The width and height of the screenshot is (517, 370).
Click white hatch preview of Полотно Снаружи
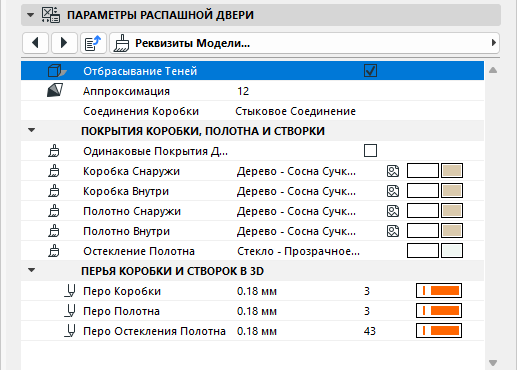pos(423,211)
